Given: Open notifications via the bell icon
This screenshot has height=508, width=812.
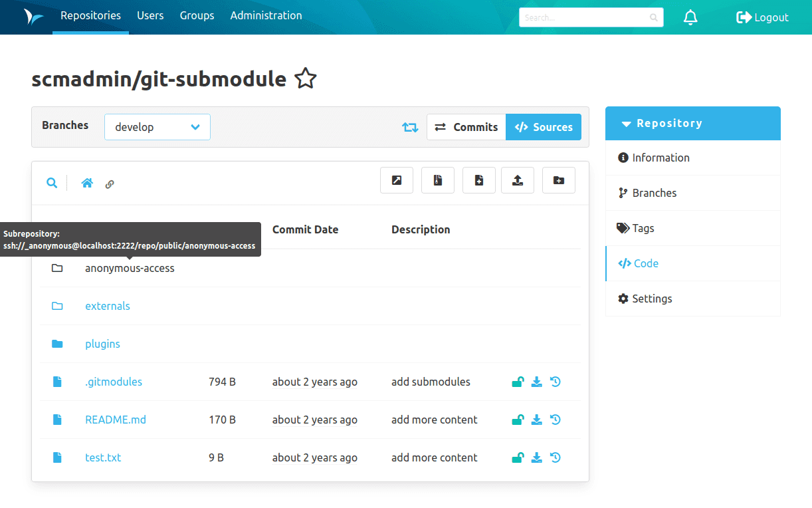Looking at the screenshot, I should coord(690,17).
